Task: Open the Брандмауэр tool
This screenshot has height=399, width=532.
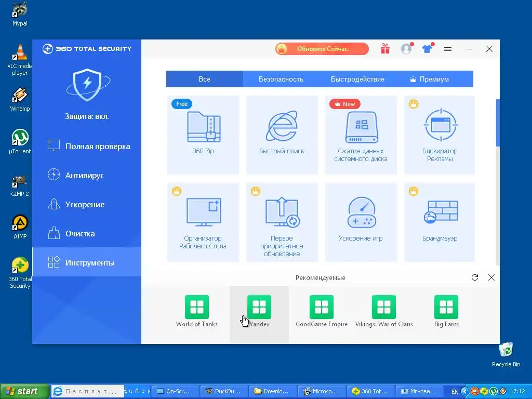Action: point(440,222)
